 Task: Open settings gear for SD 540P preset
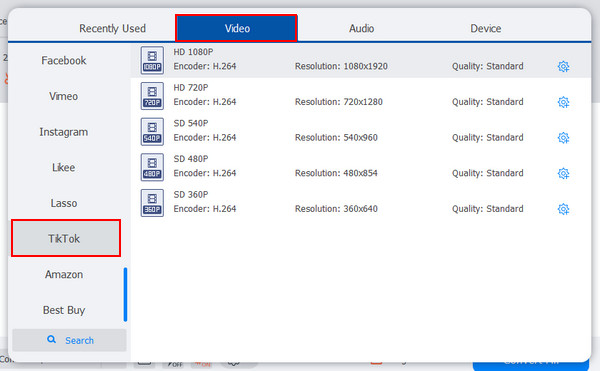click(563, 138)
